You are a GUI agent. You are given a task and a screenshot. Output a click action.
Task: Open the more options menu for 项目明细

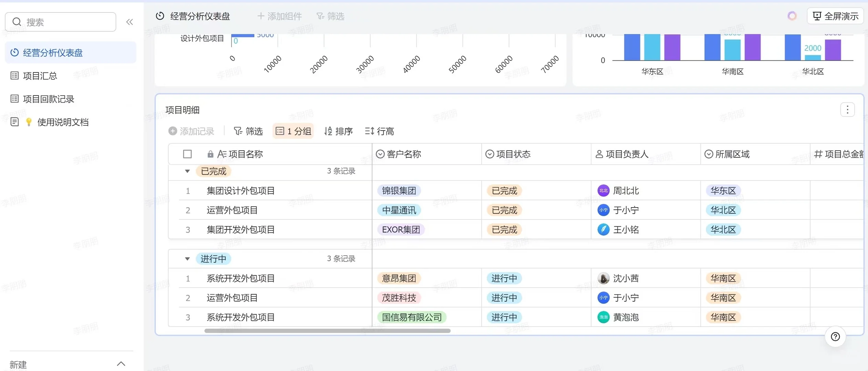click(847, 109)
